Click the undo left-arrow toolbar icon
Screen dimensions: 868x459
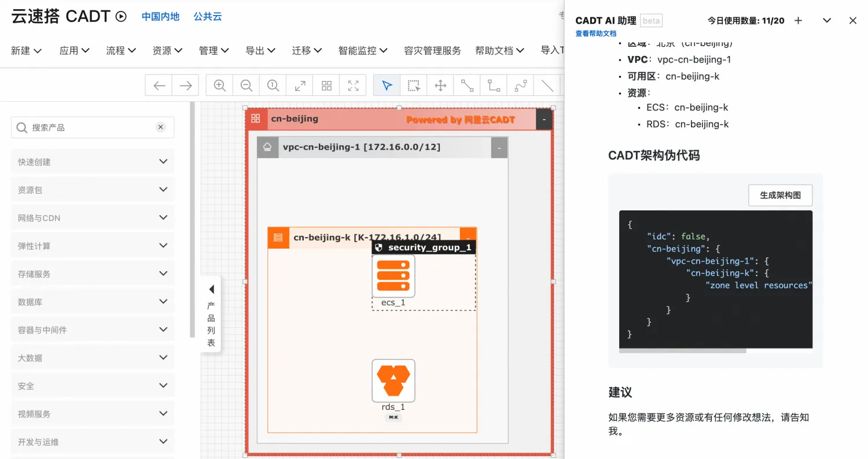[159, 86]
